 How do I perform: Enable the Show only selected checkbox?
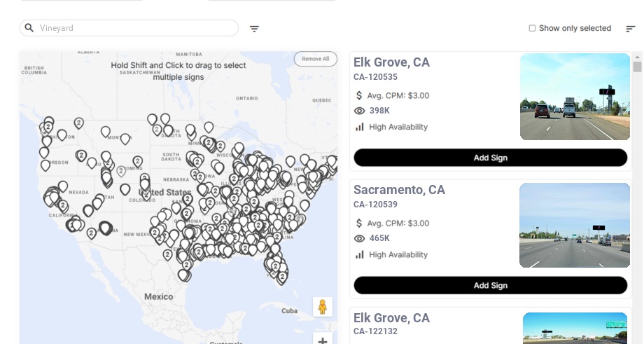[532, 28]
